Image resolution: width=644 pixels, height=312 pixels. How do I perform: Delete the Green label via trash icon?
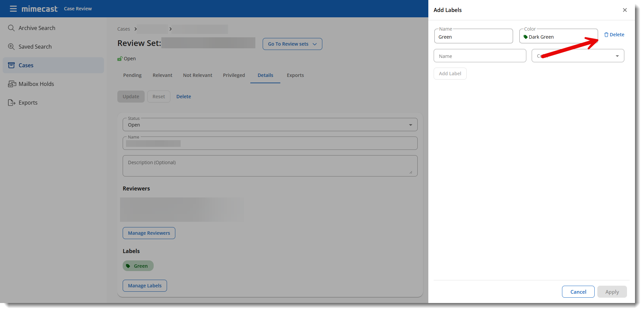606,35
